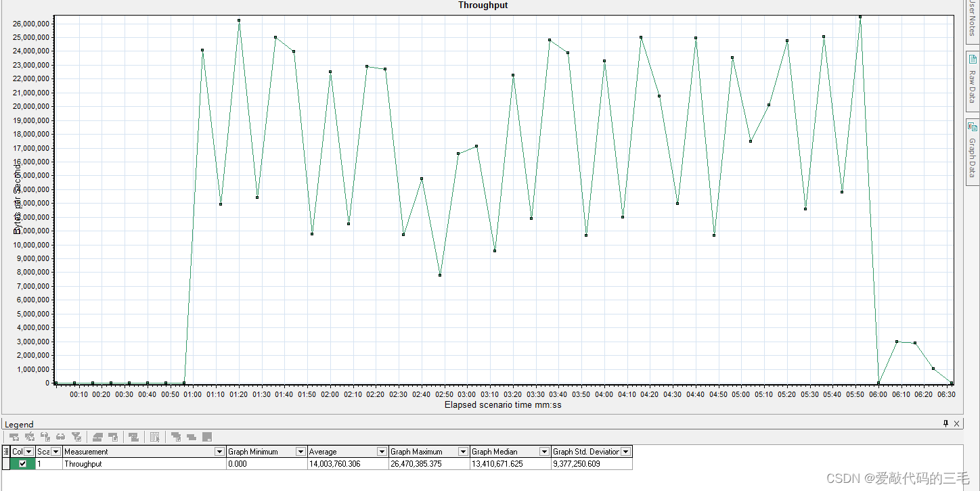Click the Elapsed scenario time axis label
Image resolution: width=980 pixels, height=491 pixels.
[503, 405]
